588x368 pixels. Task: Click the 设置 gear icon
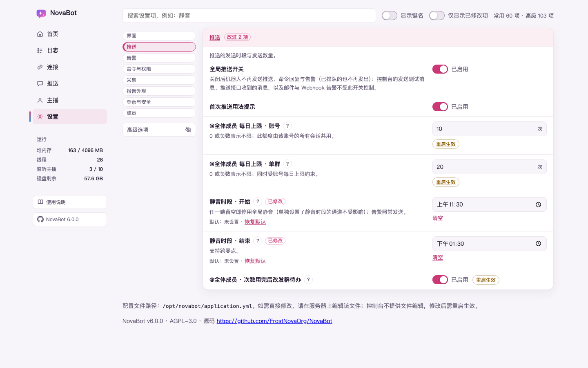pyautogui.click(x=40, y=117)
